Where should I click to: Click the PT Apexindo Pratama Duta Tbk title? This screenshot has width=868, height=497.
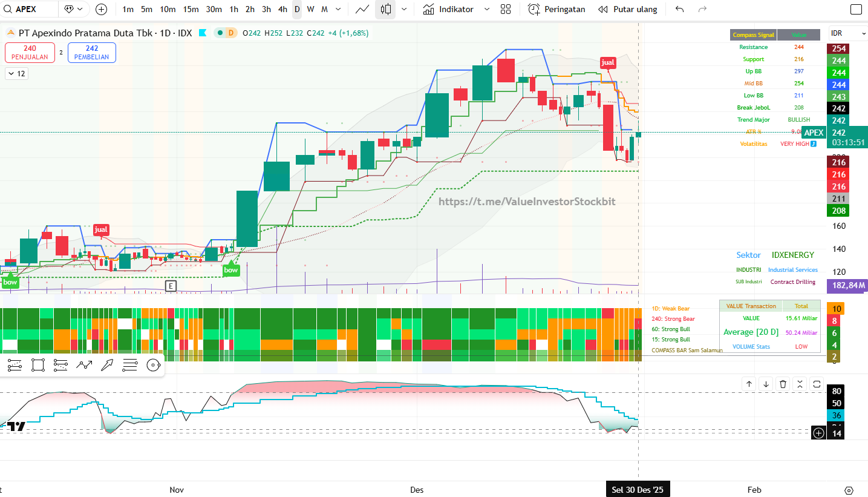(x=86, y=33)
